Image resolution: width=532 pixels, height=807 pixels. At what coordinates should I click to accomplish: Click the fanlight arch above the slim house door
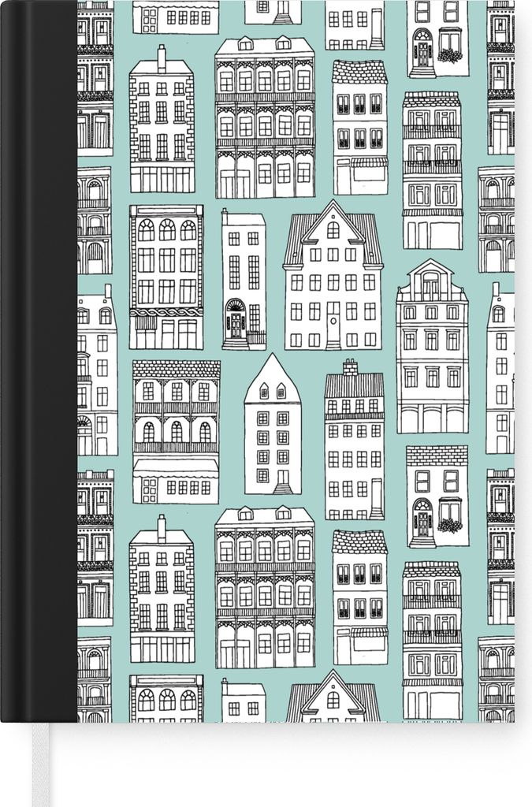pos(236,305)
